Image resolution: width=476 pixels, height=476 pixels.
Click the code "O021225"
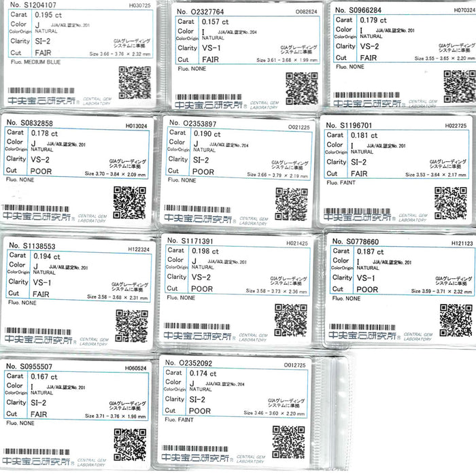299,127
